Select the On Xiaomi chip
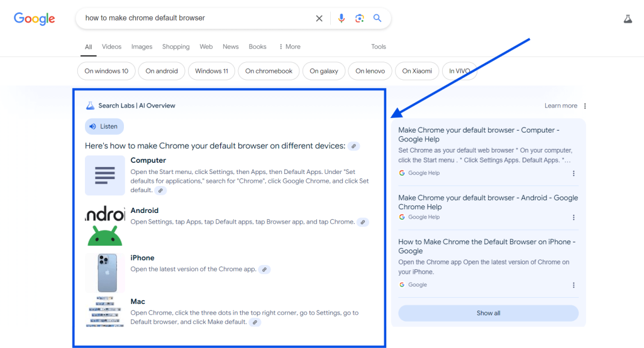 [417, 71]
